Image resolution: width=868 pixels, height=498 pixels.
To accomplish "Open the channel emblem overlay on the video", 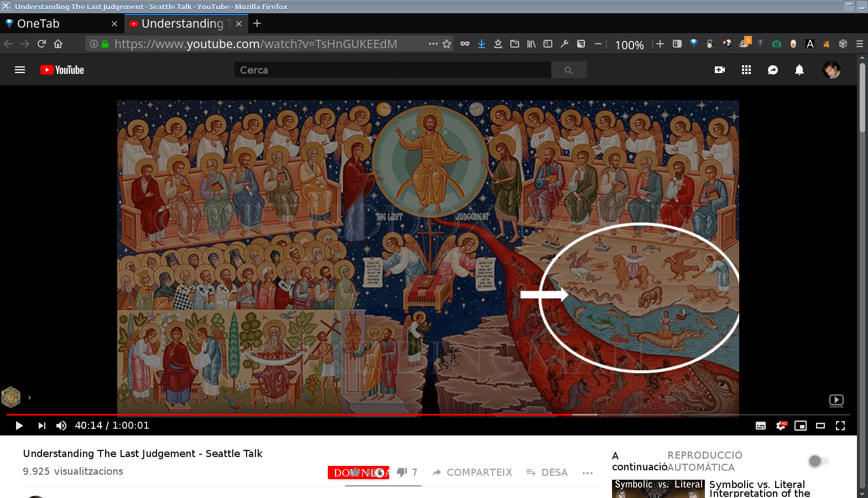I will pyautogui.click(x=11, y=397).
